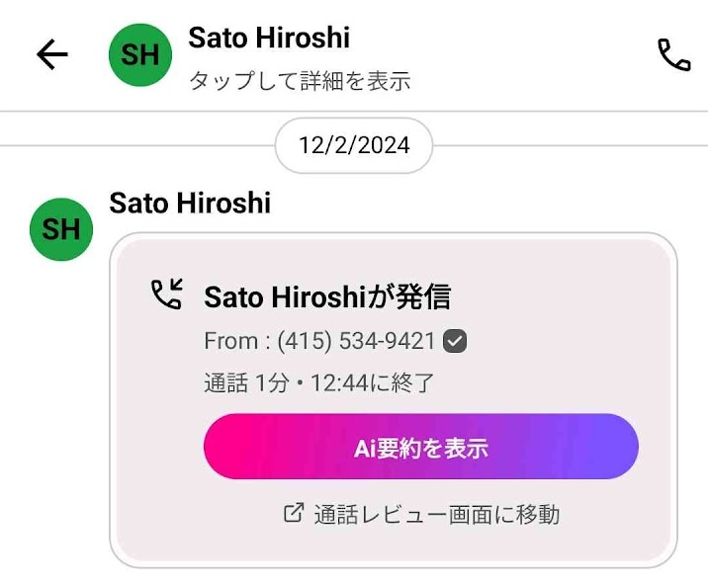This screenshot has width=708, height=588.
Task: Tap タップして詳細を表示 to expand details
Action: (x=300, y=81)
